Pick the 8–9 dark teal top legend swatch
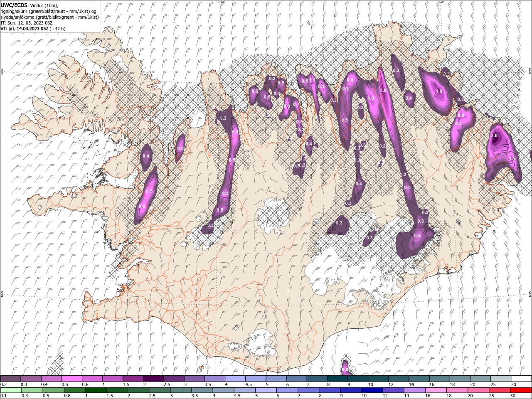The image size is (532, 399). [x=337, y=379]
